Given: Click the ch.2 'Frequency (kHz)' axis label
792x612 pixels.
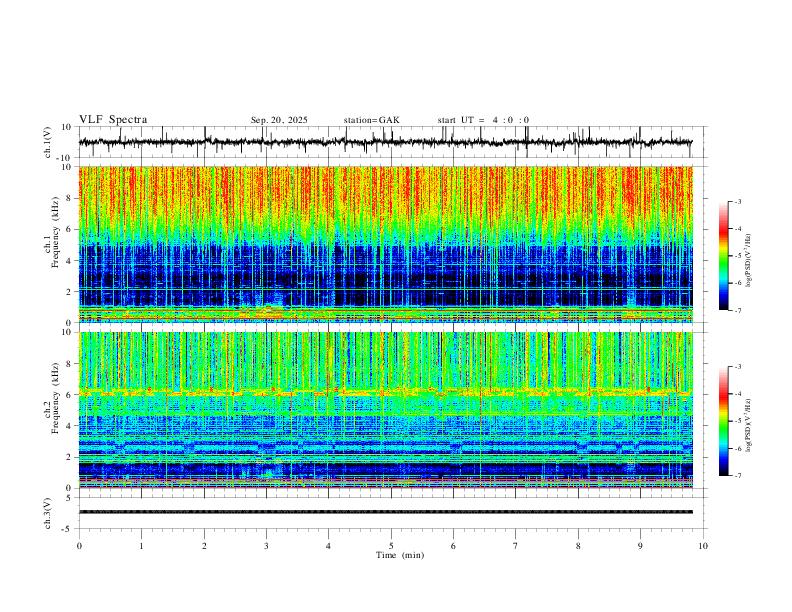Looking at the screenshot, I should coord(55,398).
